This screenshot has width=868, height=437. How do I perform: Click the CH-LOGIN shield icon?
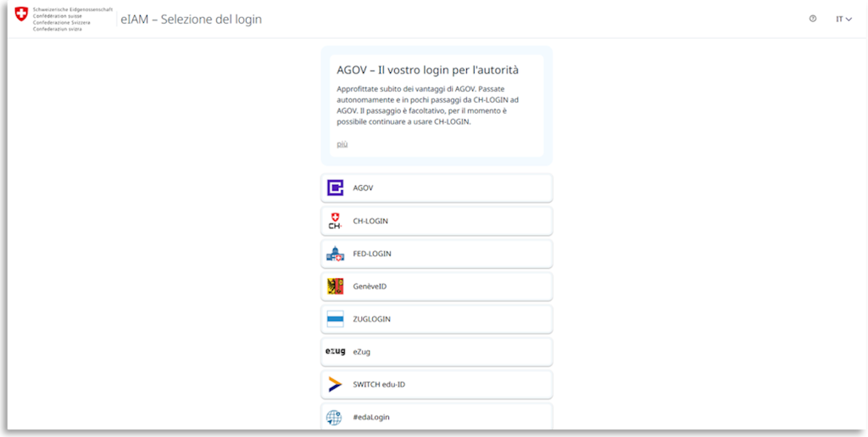pos(335,221)
